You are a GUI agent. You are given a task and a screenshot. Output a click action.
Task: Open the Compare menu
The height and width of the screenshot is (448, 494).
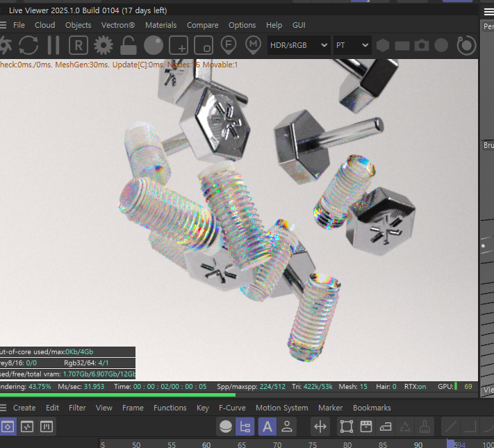(203, 25)
